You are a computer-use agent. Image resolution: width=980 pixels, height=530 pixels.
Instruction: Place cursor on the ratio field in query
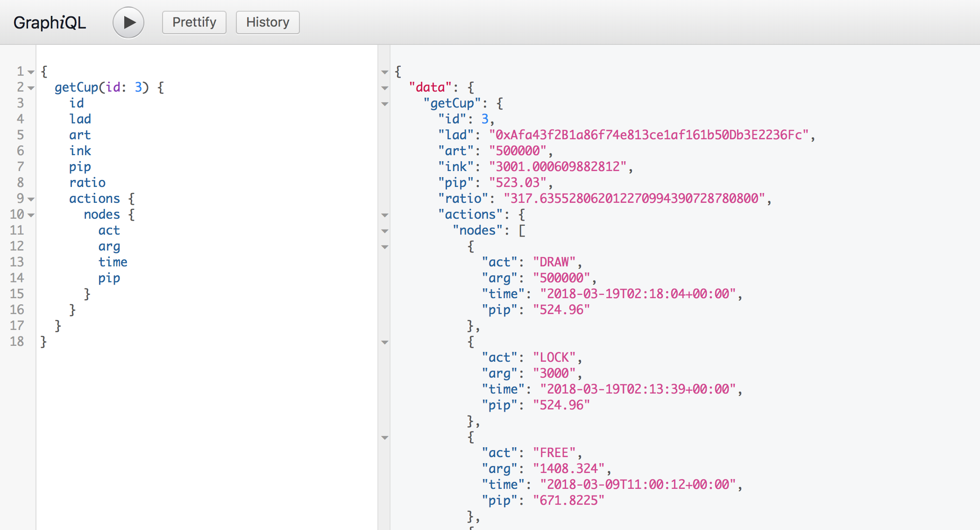(87, 183)
